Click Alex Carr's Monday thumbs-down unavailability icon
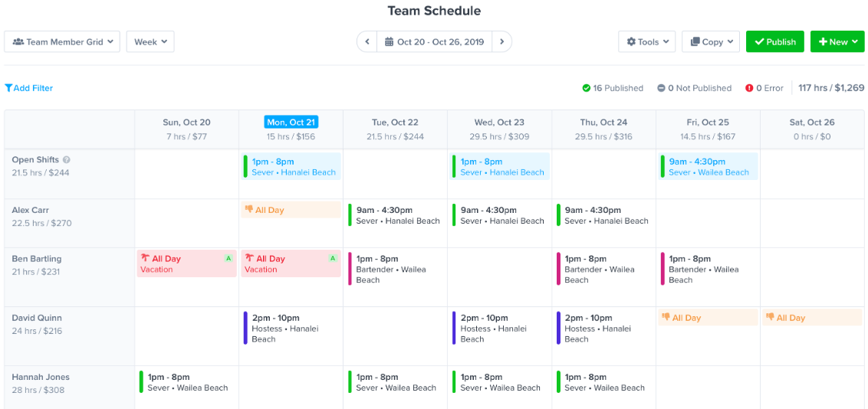The image size is (868, 409). pos(249,210)
